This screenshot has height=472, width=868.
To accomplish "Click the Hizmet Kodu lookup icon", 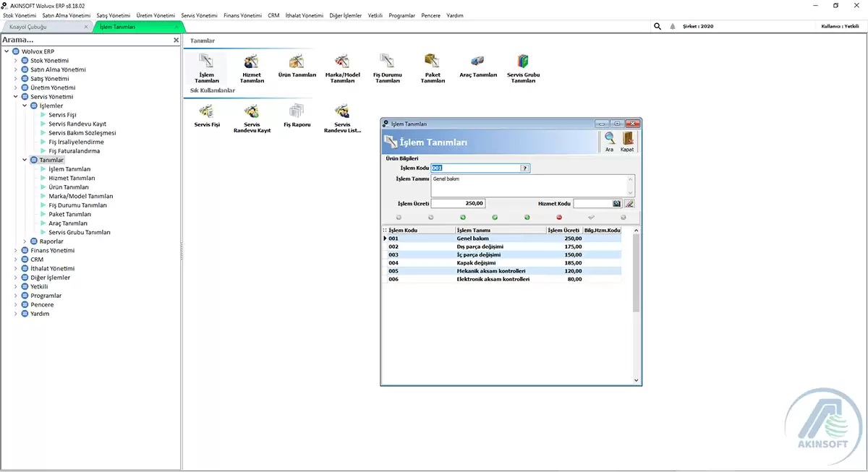I will (617, 204).
